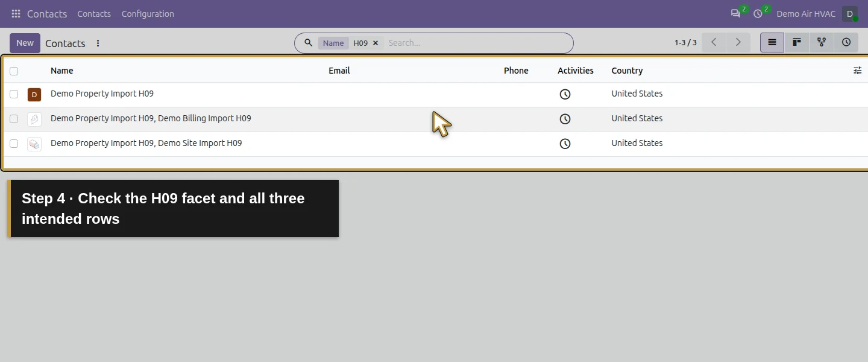Sort by Country column header
The image size is (868, 362).
627,71
